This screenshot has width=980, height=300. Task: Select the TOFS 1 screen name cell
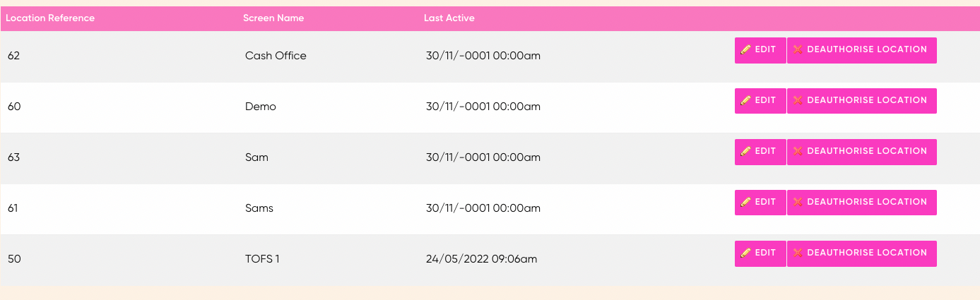pos(262,259)
